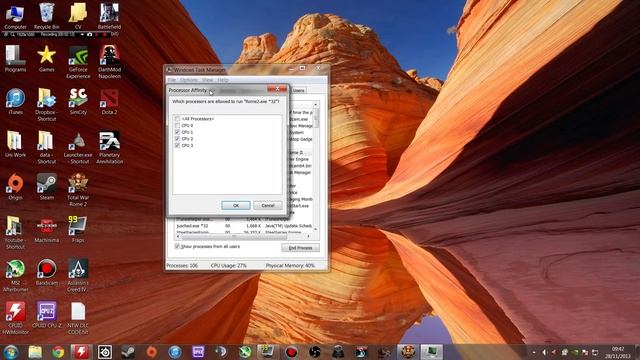The width and height of the screenshot is (640, 360).
Task: Open Google Chrome from the taskbar
Action: (58, 352)
